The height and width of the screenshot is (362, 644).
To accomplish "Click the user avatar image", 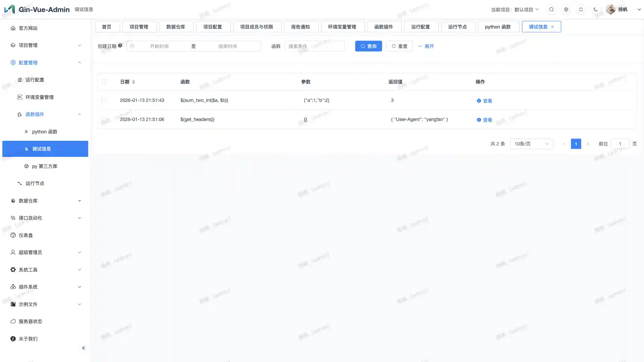I will [x=611, y=9].
